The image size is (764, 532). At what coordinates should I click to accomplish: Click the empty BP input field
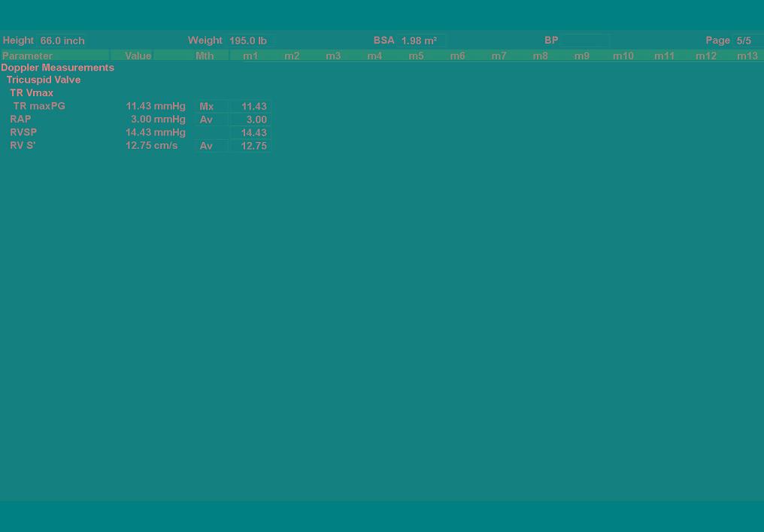(x=584, y=41)
